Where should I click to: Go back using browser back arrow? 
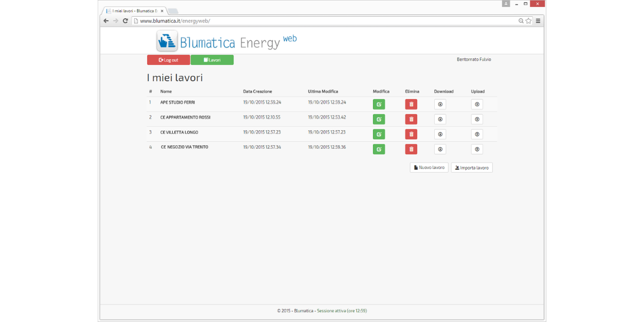tap(106, 21)
